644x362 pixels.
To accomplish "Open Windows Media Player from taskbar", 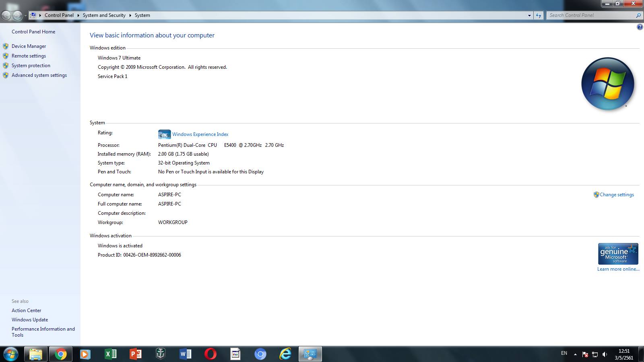I will [85, 354].
